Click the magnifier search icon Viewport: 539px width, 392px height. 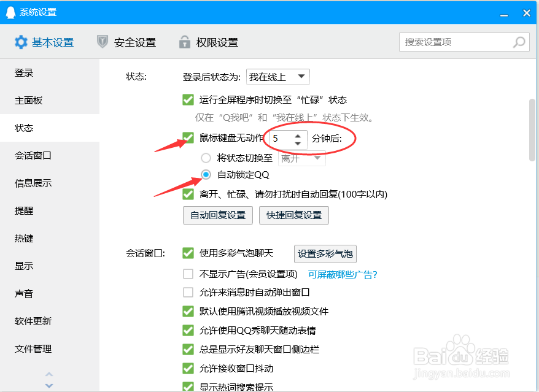(519, 42)
